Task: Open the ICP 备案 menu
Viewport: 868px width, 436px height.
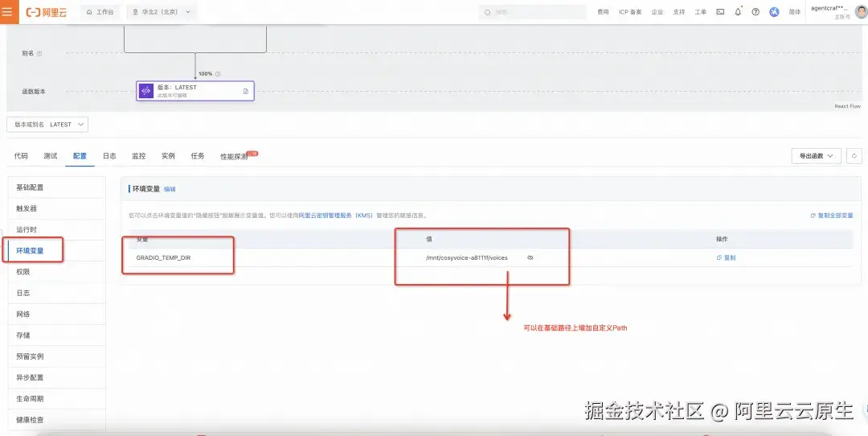Action: [630, 11]
